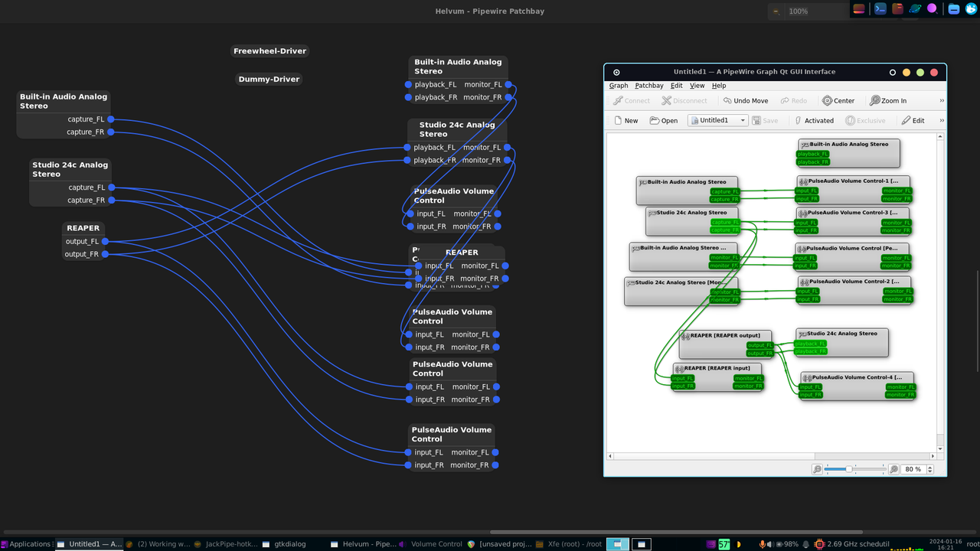
Task: Toggle the Activated state of the graph
Action: click(x=815, y=120)
